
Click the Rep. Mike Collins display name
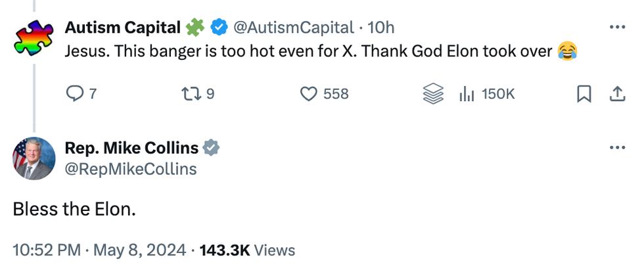[131, 148]
